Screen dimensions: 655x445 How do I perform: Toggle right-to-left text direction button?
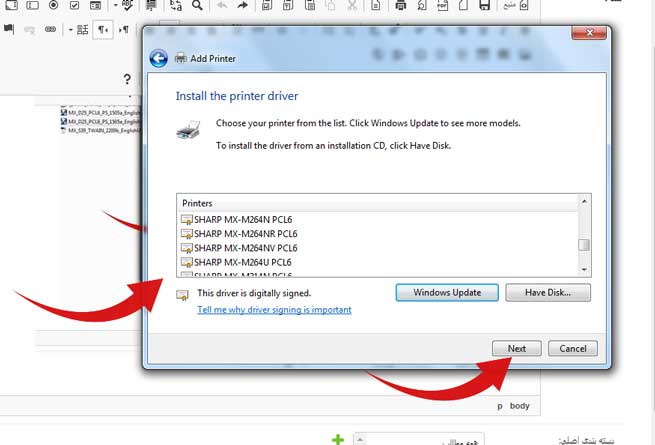pos(103,30)
